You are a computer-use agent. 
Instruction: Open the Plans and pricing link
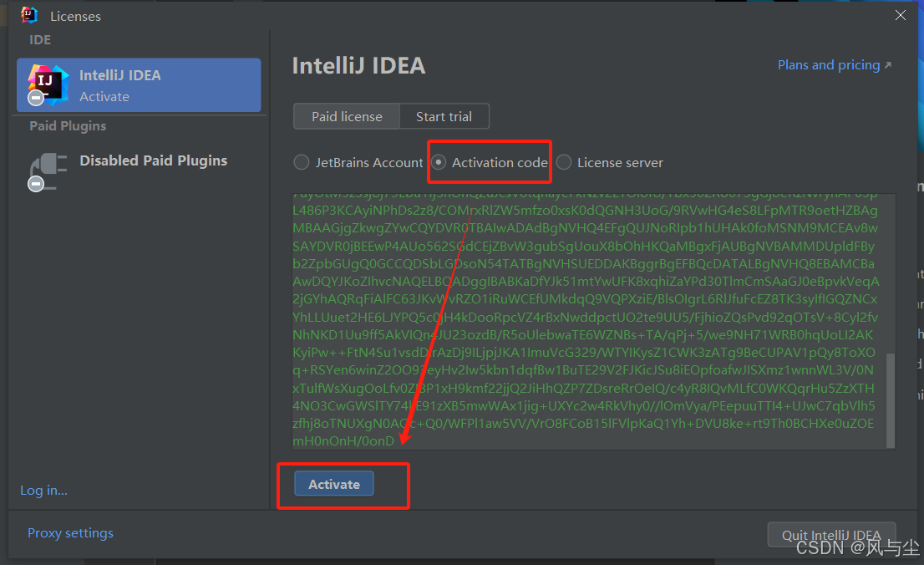(x=828, y=65)
